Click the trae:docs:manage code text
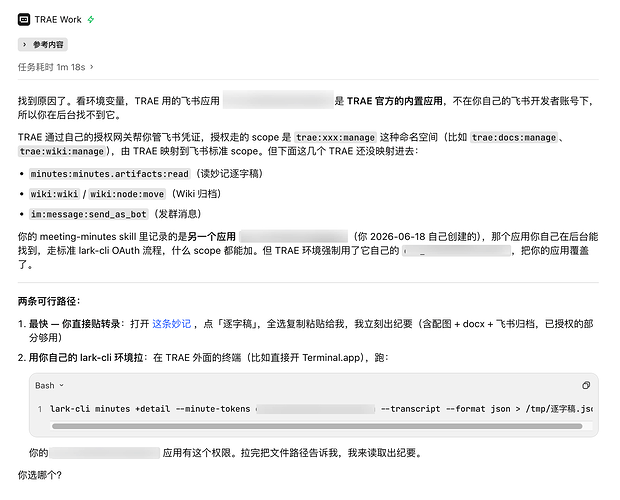Viewport: 620px width, 500px height. coord(514,138)
